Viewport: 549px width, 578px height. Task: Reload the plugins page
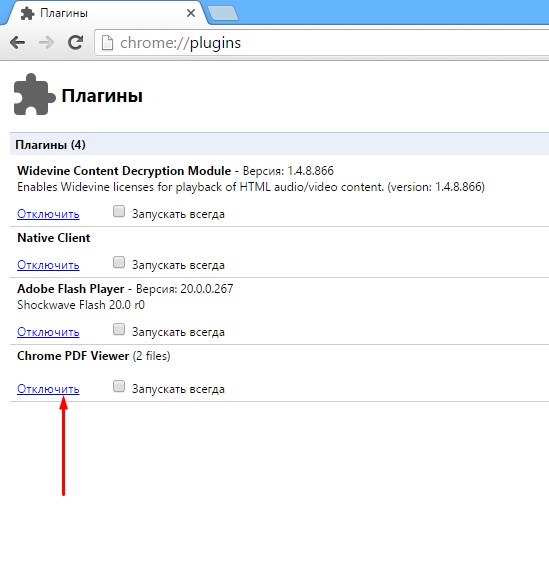pyautogui.click(x=76, y=43)
